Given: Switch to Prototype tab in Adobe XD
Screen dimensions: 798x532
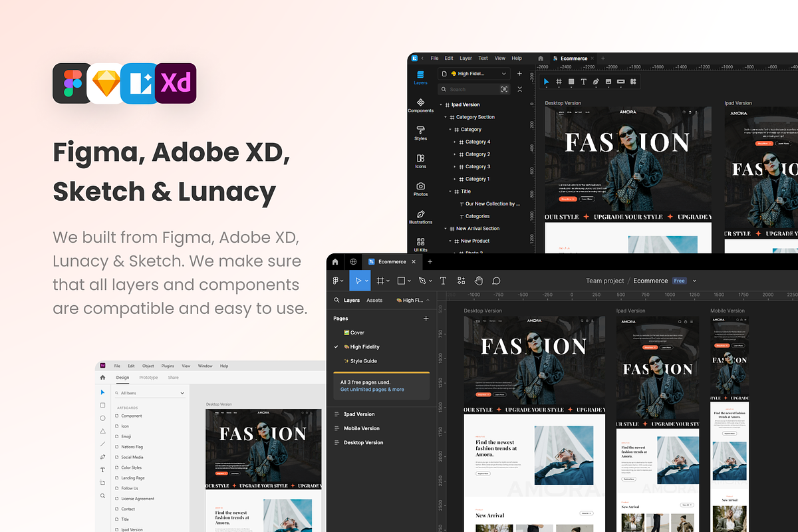Looking at the screenshot, I should [148, 378].
